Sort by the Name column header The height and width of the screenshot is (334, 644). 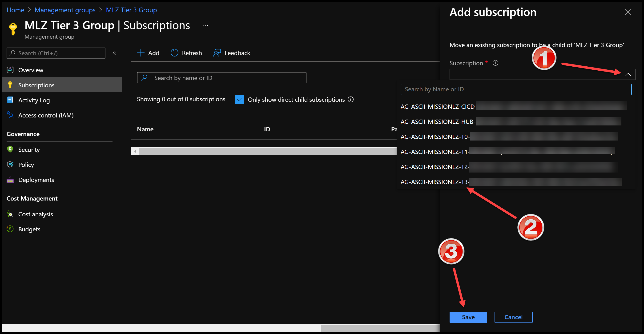(x=145, y=129)
